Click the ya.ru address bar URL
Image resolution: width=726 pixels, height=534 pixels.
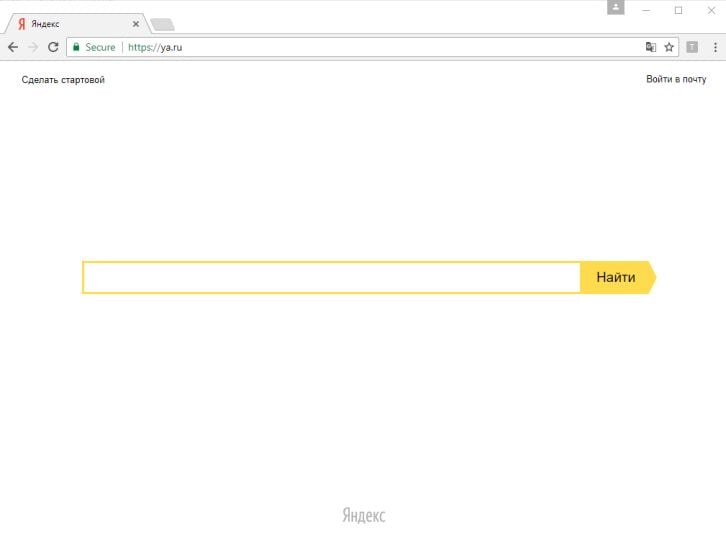pyautogui.click(x=155, y=47)
